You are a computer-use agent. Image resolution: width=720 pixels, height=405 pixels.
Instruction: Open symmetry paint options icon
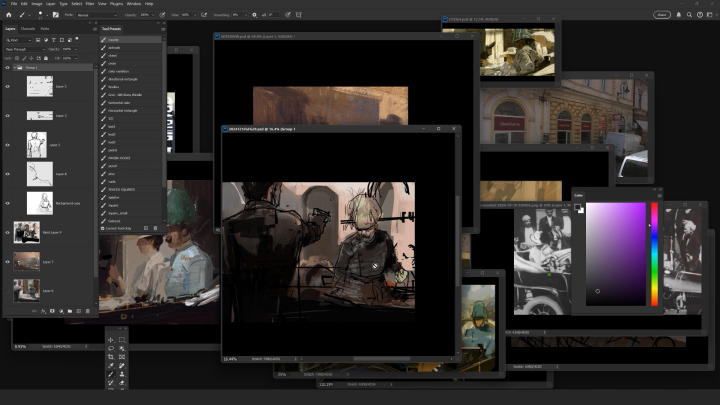pyautogui.click(x=298, y=15)
